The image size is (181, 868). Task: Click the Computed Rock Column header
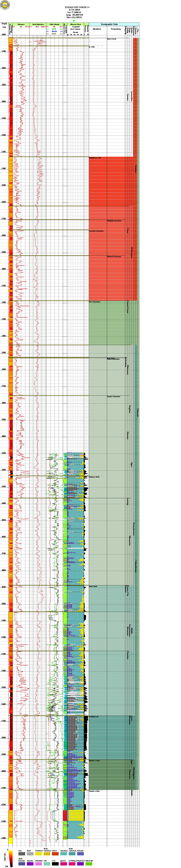coord(76,28)
